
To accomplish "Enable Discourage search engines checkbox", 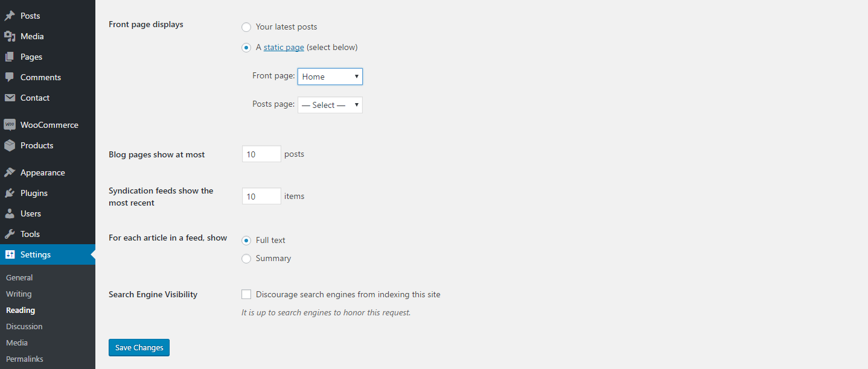I will [246, 294].
